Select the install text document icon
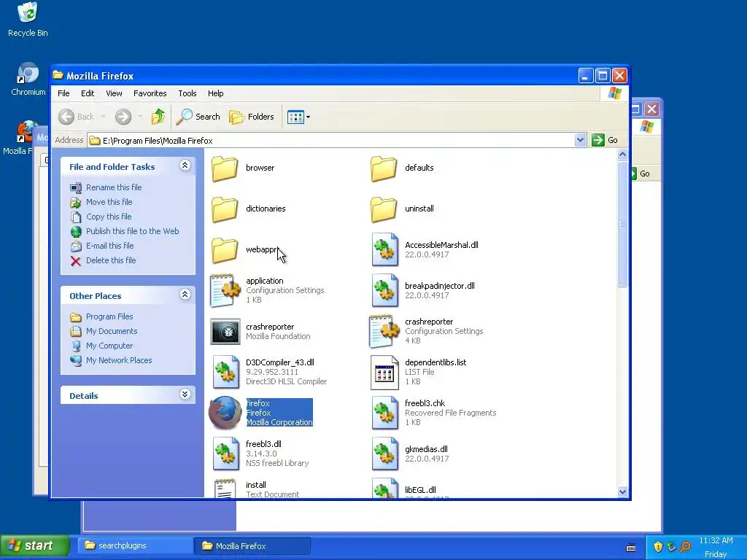The image size is (747, 560). 225,489
